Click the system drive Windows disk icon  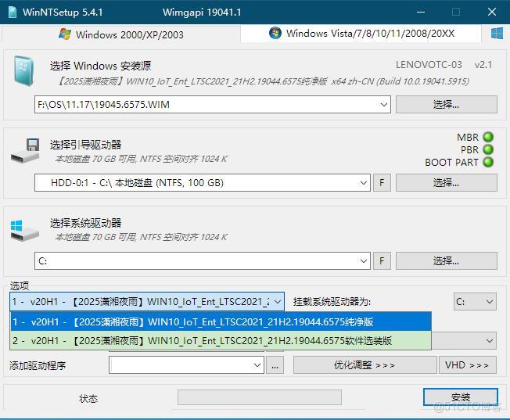tap(24, 230)
